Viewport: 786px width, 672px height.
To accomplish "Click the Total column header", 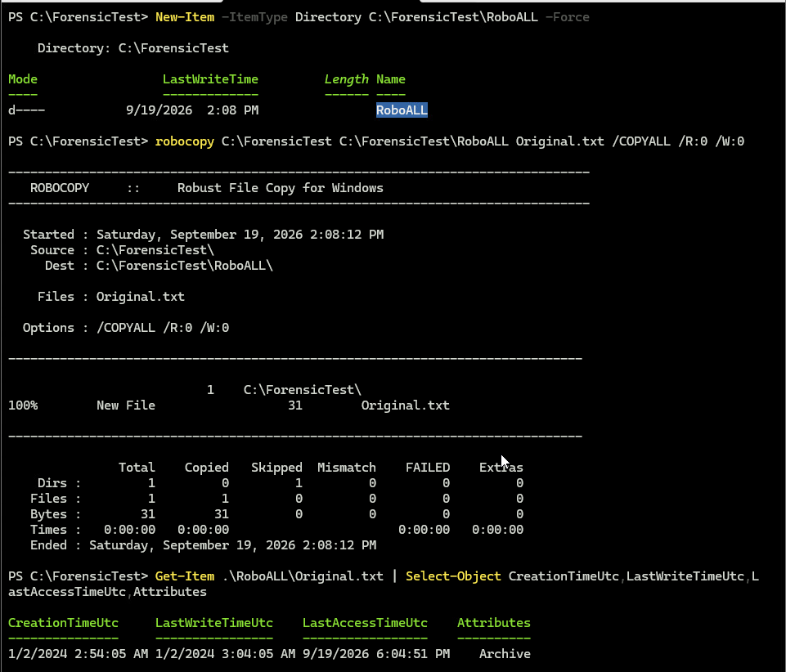I will tap(137, 468).
